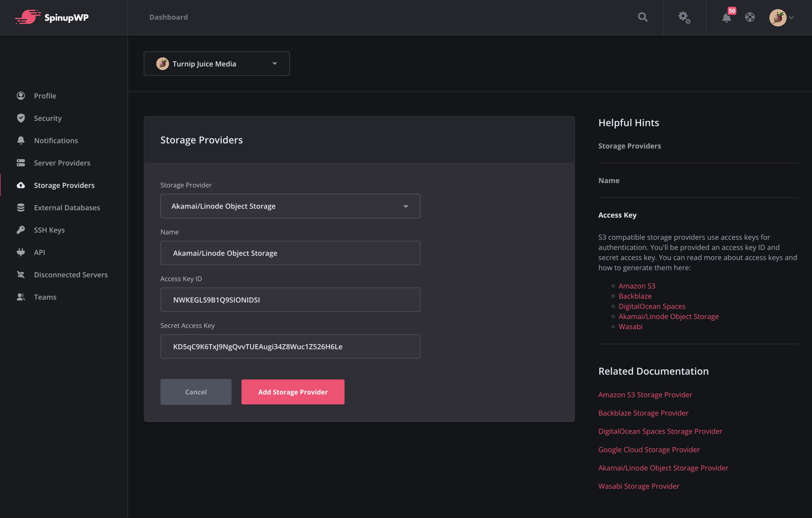Click into the Name input field
812x518 pixels.
290,253
